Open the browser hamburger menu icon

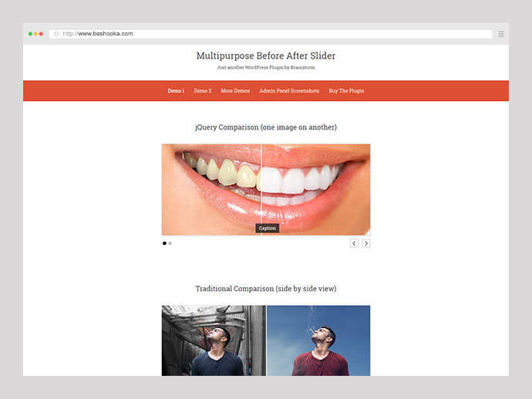coord(501,34)
